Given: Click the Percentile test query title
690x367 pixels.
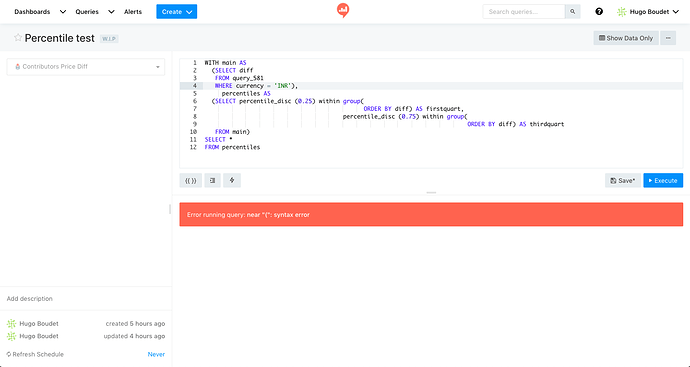Looking at the screenshot, I should [59, 38].
